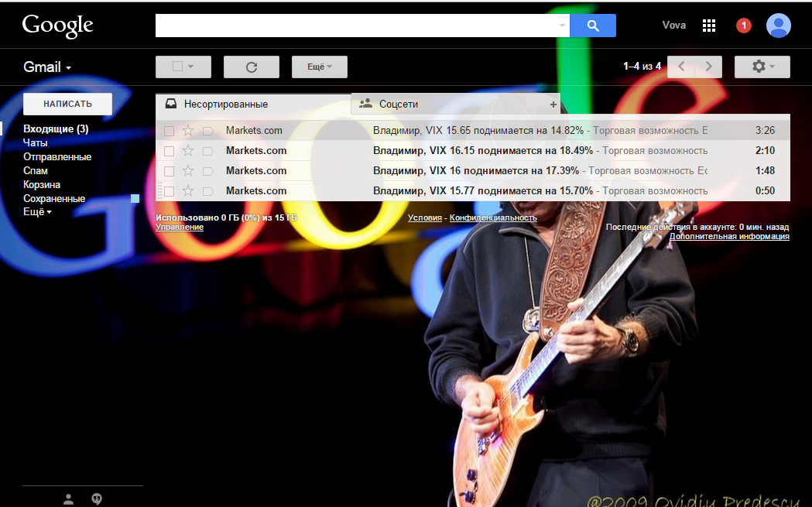812x507 pixels.
Task: Open the Условия link
Action: pos(425,218)
